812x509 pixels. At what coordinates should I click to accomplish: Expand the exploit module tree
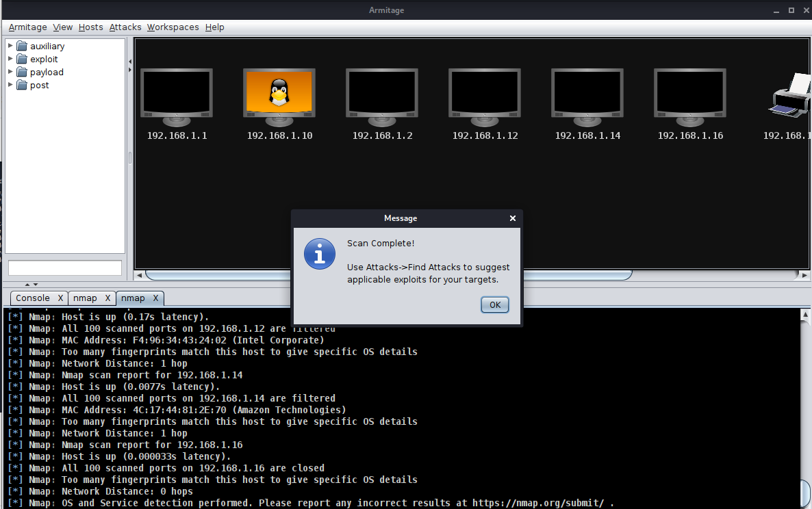(x=10, y=58)
